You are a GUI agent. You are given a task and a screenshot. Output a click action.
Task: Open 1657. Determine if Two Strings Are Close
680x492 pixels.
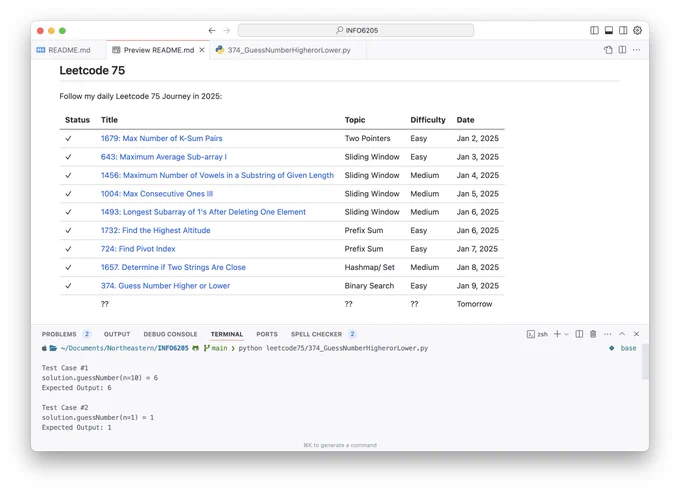coord(173,267)
